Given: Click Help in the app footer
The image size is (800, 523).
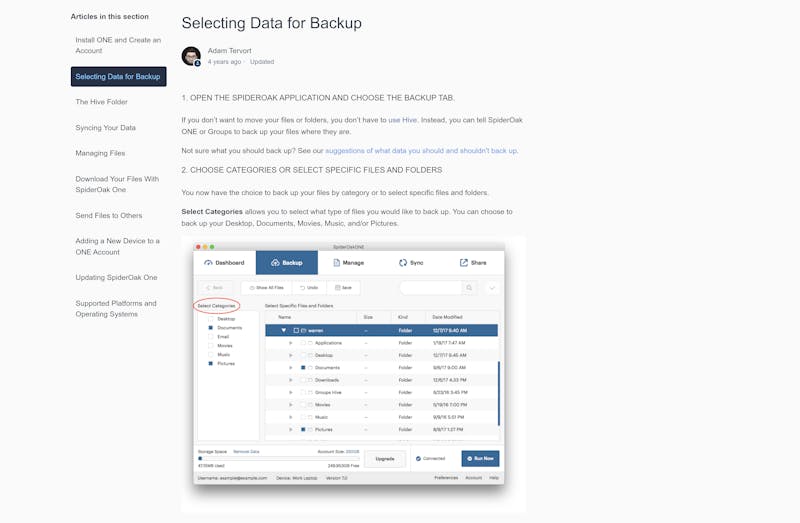Looking at the screenshot, I should pos(494,478).
